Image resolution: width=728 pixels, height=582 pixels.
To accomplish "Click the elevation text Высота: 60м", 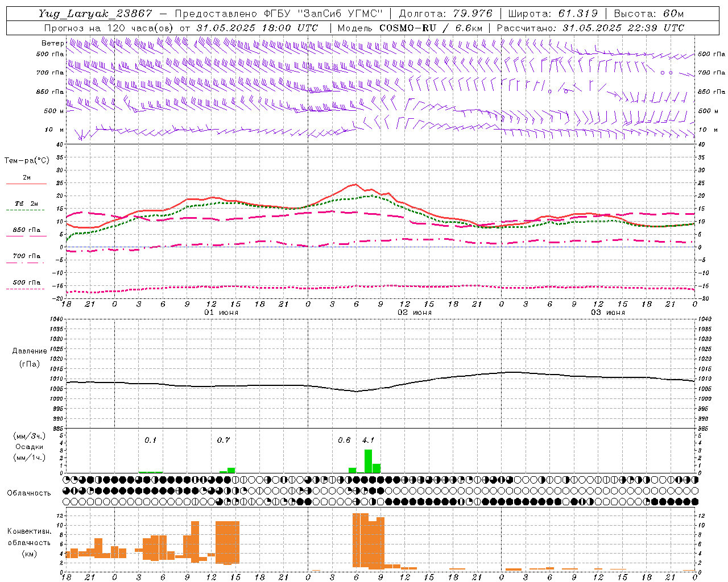I will [648, 14].
